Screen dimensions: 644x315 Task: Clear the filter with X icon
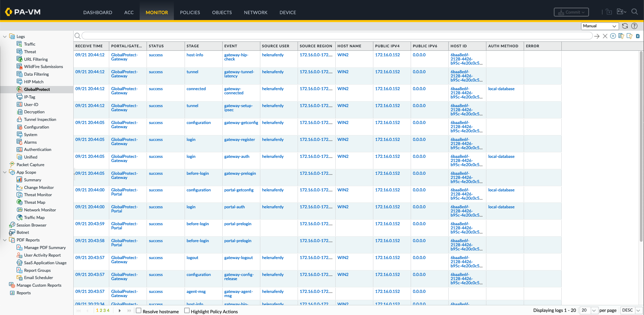pos(605,36)
